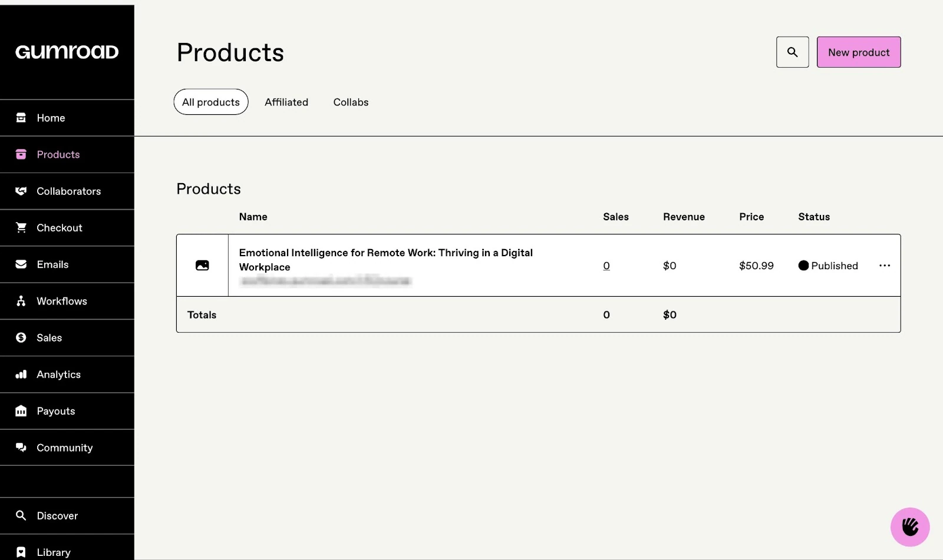Click the Discover magnifier icon
Image resolution: width=943 pixels, height=560 pixels.
pyautogui.click(x=21, y=515)
